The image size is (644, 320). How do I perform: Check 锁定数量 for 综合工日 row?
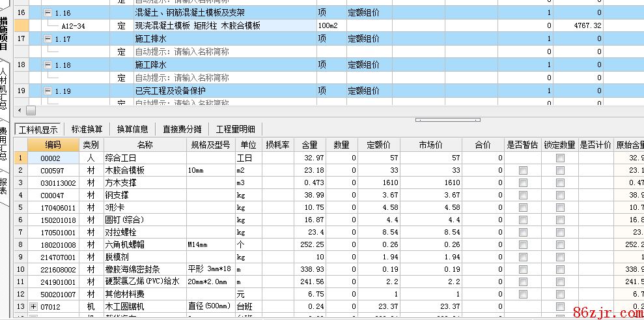click(560, 158)
